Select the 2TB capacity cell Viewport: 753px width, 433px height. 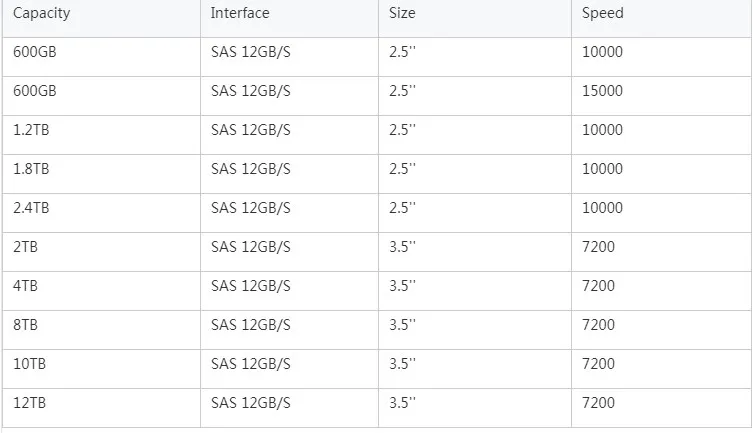[x=25, y=247]
